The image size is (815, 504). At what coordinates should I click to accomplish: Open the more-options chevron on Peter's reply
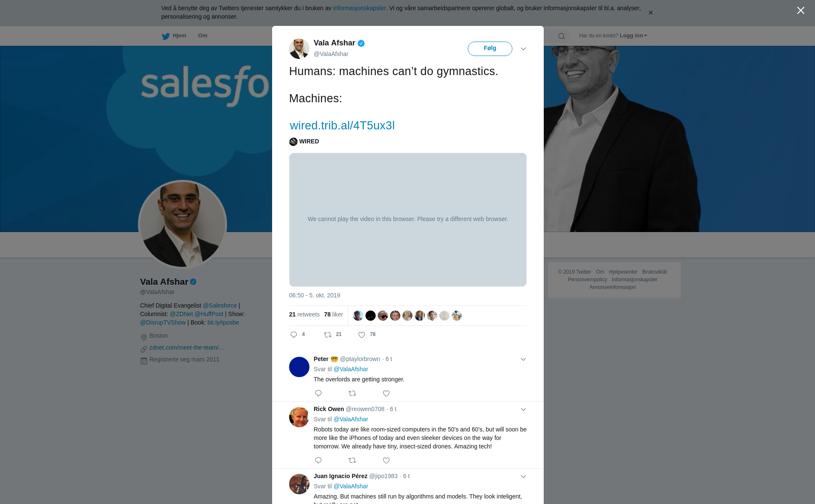(523, 359)
